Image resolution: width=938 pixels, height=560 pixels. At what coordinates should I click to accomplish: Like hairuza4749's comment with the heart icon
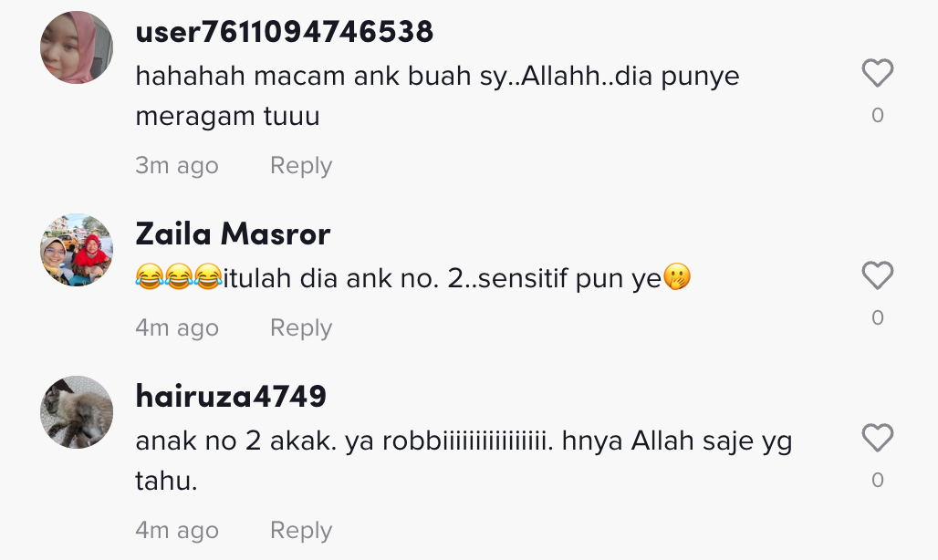click(878, 438)
